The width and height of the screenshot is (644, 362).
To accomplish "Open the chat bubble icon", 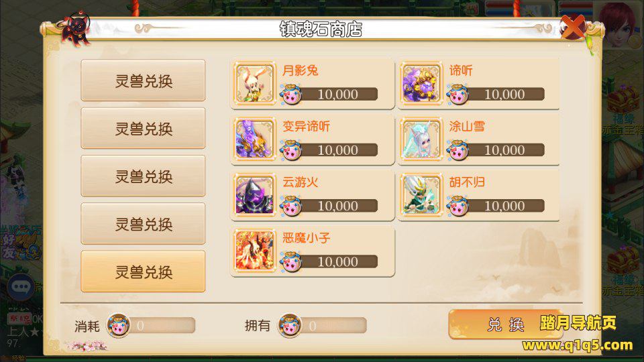I will [21, 287].
